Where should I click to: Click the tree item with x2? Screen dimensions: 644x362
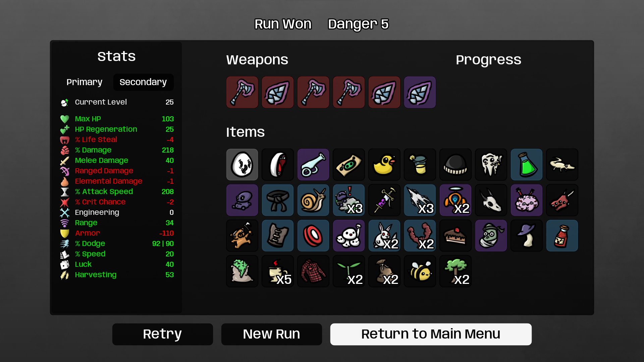455,271
